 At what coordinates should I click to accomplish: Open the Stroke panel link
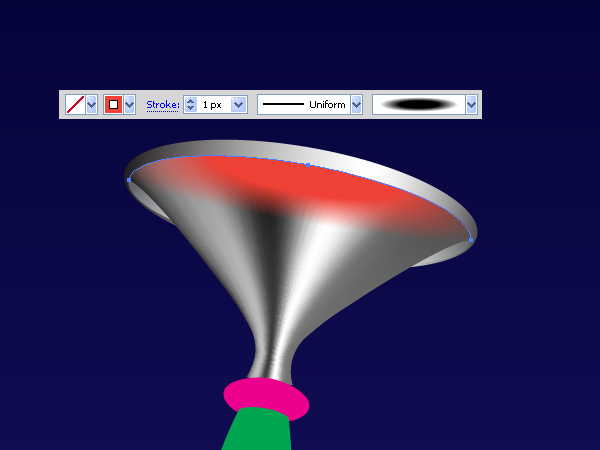tap(163, 105)
